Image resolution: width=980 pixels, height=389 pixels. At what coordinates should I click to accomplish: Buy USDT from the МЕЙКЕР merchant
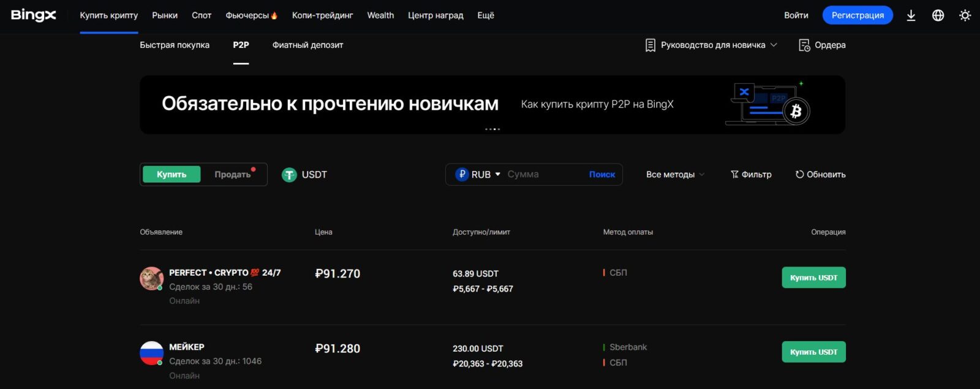(x=813, y=352)
